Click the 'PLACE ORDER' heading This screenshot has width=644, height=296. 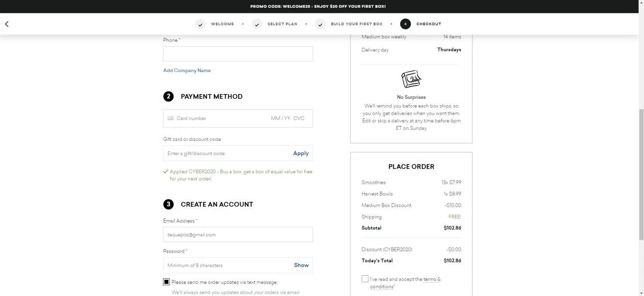tap(411, 167)
